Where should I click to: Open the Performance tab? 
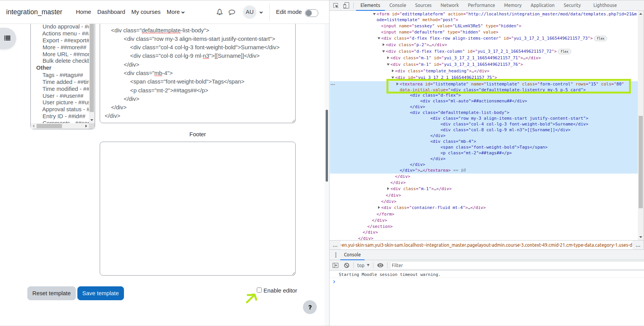click(481, 5)
